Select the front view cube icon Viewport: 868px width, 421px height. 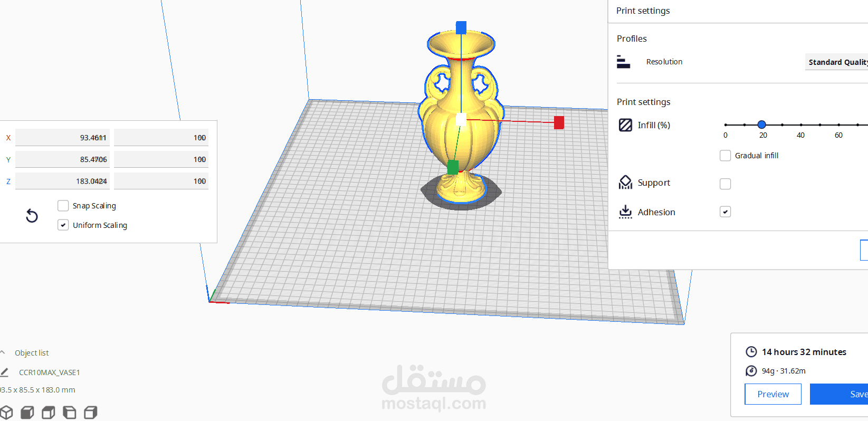(x=27, y=412)
